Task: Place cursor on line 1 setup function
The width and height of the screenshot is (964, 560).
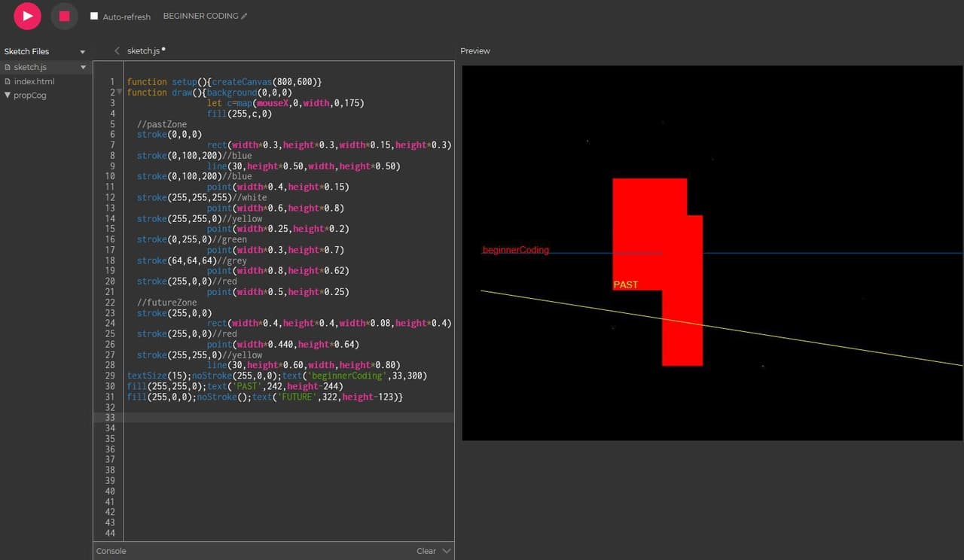Action: pos(224,81)
